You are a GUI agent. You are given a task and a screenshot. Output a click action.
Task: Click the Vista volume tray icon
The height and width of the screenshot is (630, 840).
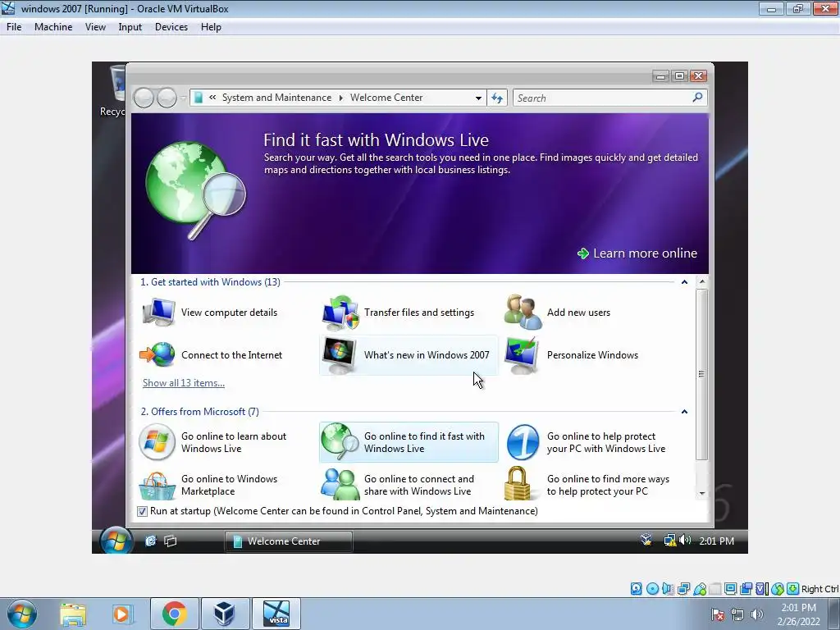685,540
